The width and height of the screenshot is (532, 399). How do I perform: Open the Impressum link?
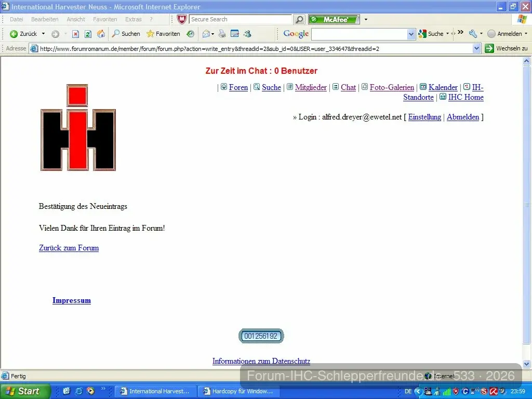(x=72, y=300)
